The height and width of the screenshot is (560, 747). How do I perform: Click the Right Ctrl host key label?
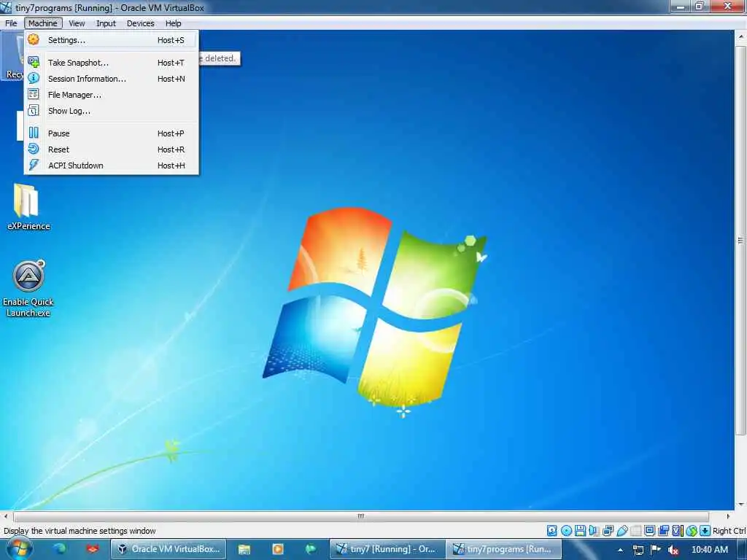(729, 531)
